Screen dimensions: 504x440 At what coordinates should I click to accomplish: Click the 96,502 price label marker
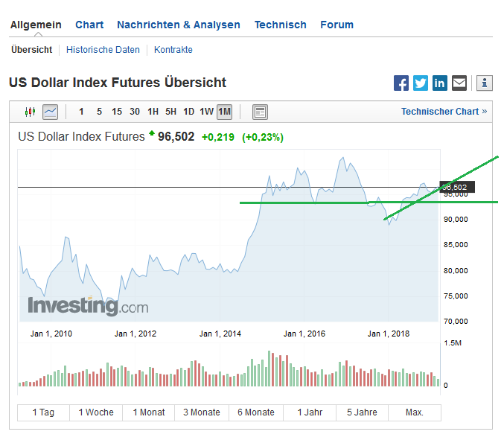[x=457, y=187]
